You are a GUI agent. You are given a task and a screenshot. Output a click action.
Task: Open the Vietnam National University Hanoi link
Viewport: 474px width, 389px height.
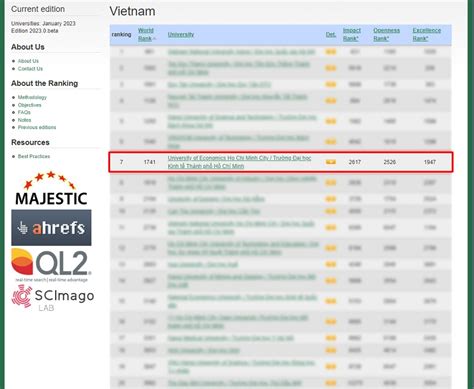241,52
